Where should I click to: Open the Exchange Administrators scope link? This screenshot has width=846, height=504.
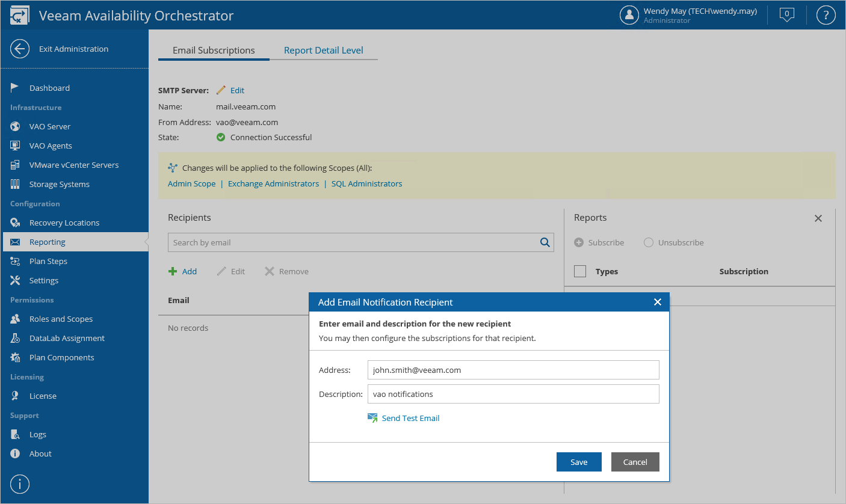coord(273,184)
